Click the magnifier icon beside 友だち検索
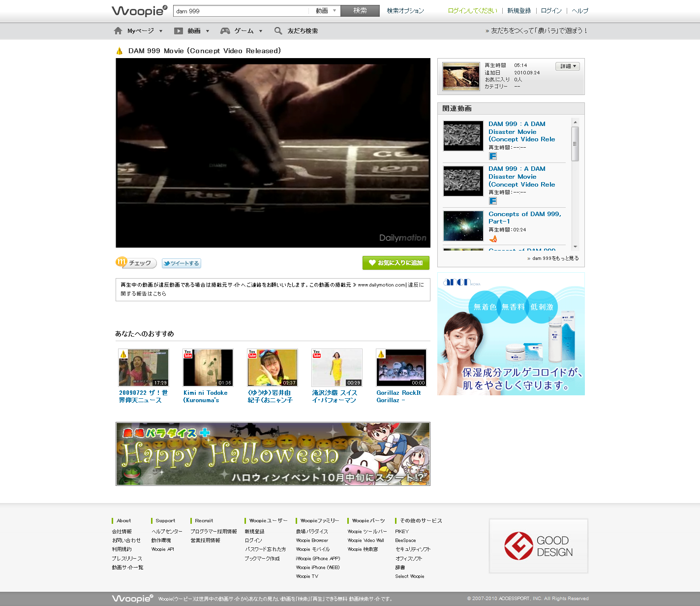This screenshot has height=606, width=700. 278,31
